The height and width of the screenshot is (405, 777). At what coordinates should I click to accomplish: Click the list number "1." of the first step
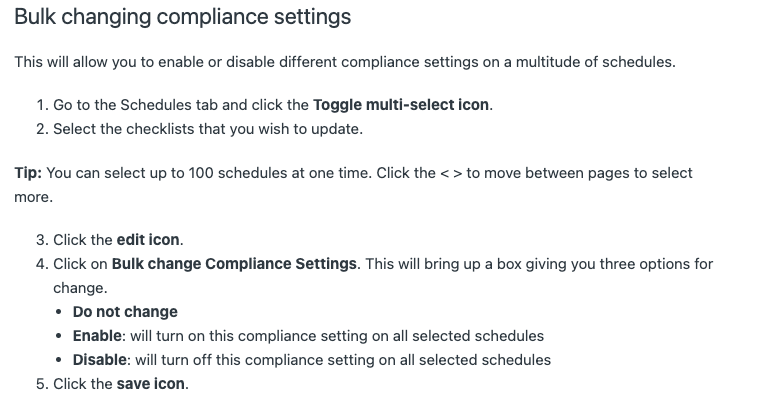coord(42,105)
